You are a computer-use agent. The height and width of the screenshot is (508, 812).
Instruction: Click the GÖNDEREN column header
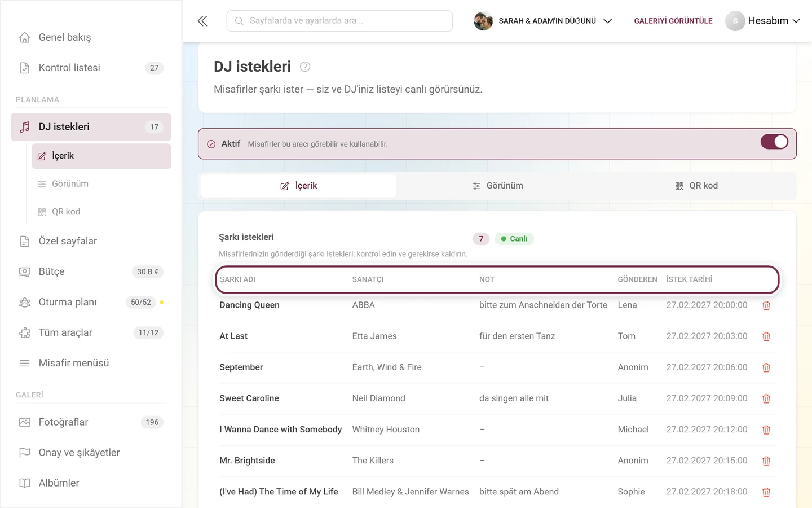(x=637, y=279)
